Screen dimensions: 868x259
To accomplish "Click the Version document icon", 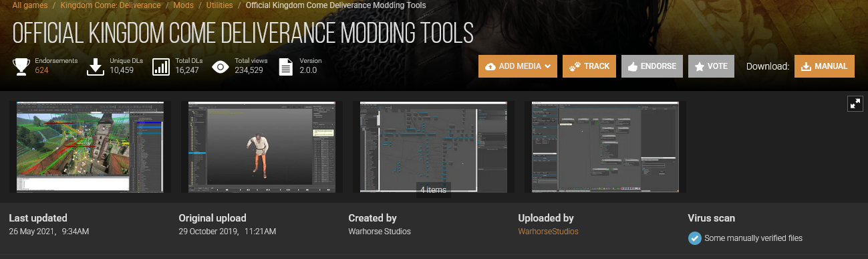I will tap(285, 66).
